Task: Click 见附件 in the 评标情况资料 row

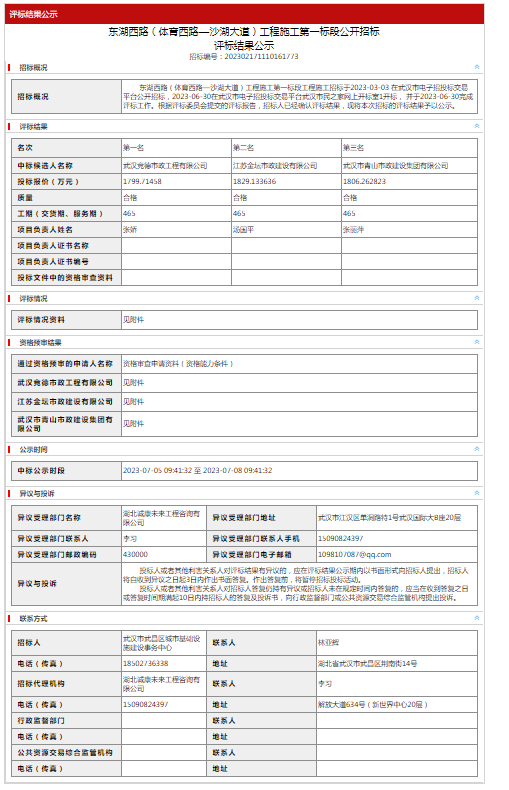Action: tap(134, 319)
